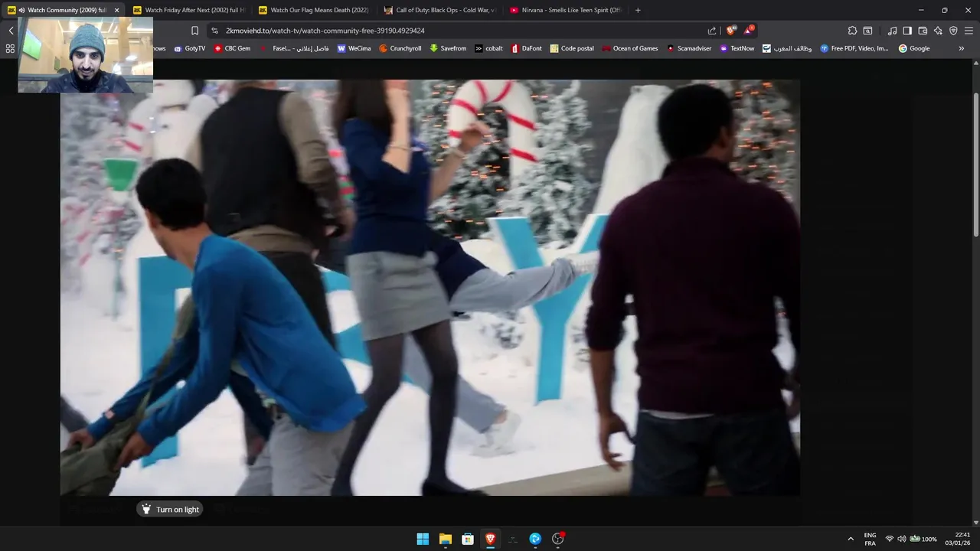Open Scamadviser bookmark

(x=688, y=48)
